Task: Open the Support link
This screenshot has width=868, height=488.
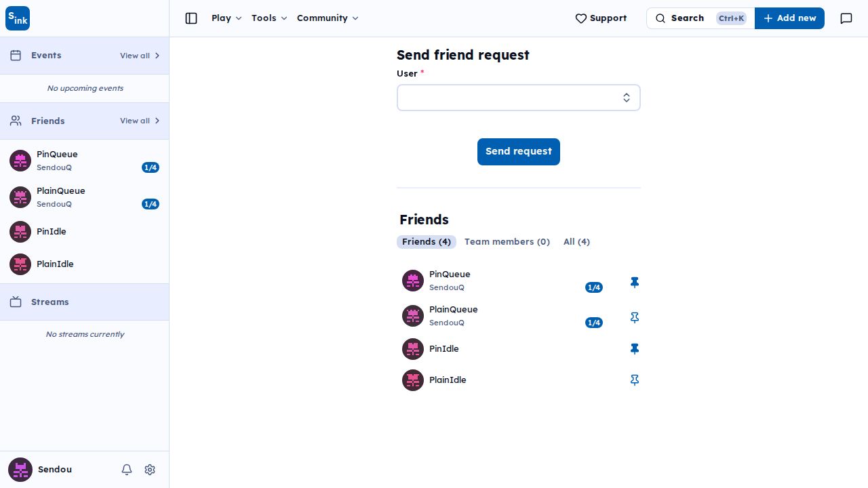Action: click(601, 18)
